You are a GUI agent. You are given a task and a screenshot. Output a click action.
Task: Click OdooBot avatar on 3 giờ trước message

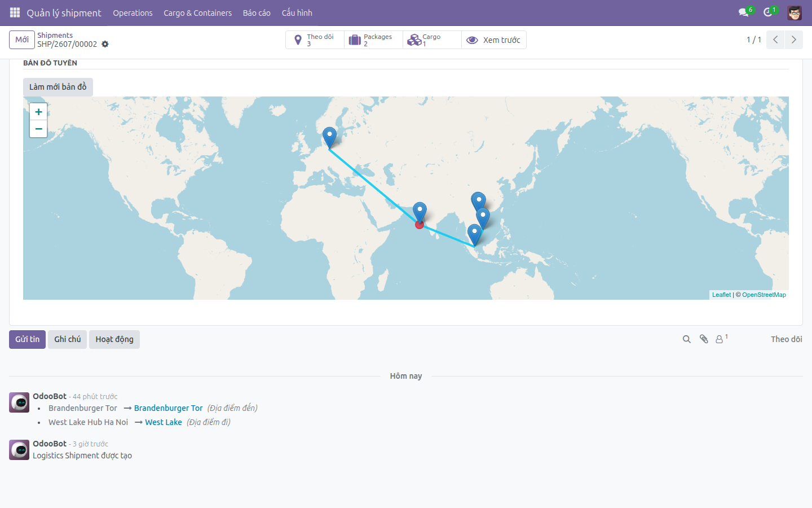coord(19,450)
